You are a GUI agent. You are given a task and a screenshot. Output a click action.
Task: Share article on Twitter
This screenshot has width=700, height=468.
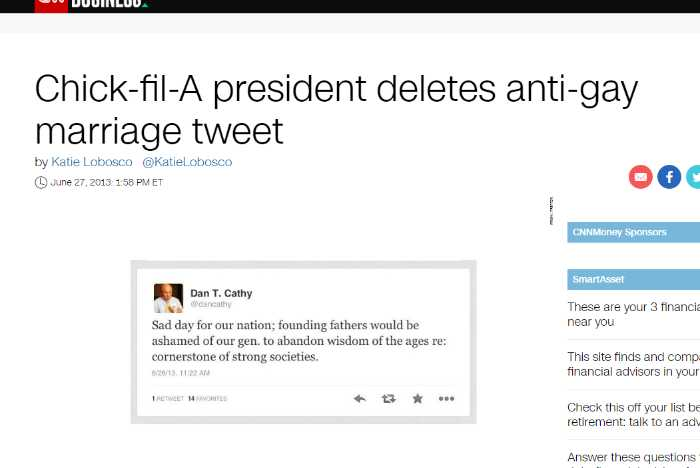pos(694,177)
